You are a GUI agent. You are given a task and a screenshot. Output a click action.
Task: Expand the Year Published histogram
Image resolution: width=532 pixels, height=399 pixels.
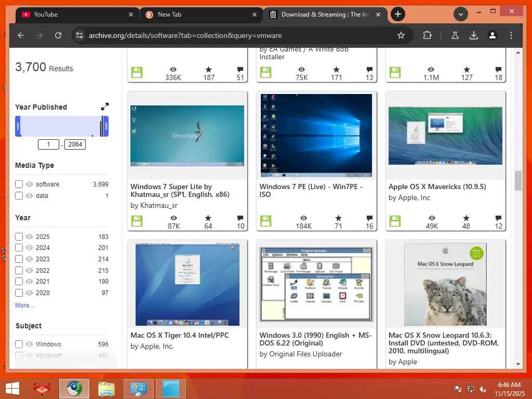(x=105, y=107)
